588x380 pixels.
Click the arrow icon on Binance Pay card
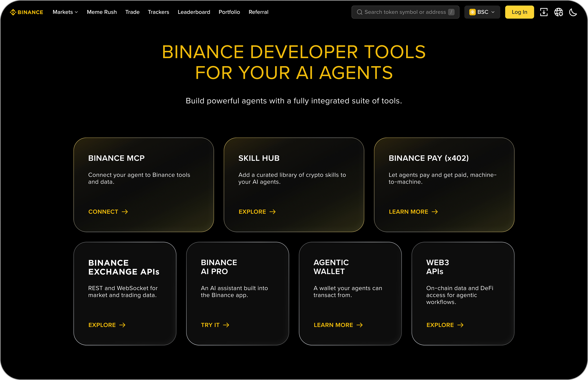pos(435,212)
